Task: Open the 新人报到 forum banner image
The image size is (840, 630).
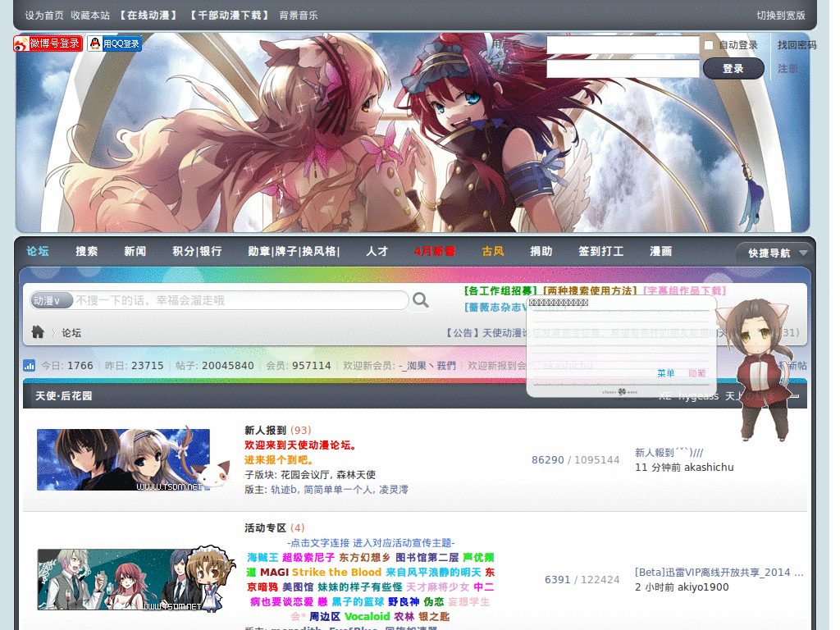Action: (134, 459)
